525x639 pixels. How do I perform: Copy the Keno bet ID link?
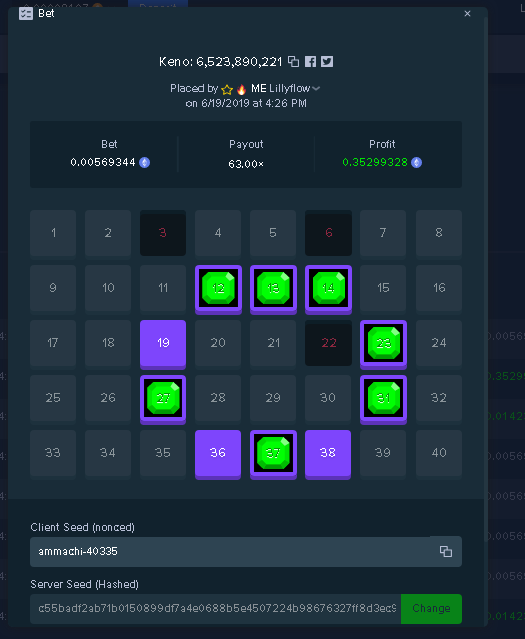293,62
